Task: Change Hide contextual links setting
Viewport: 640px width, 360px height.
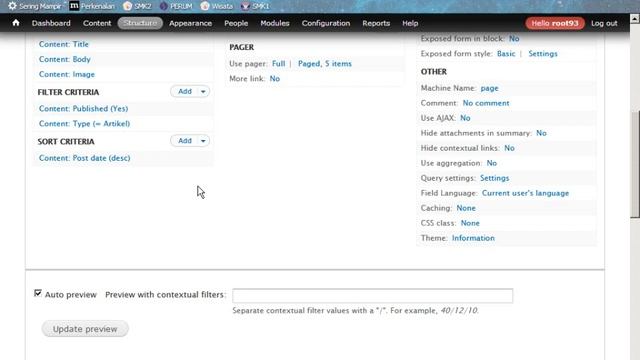Action: [x=509, y=148]
